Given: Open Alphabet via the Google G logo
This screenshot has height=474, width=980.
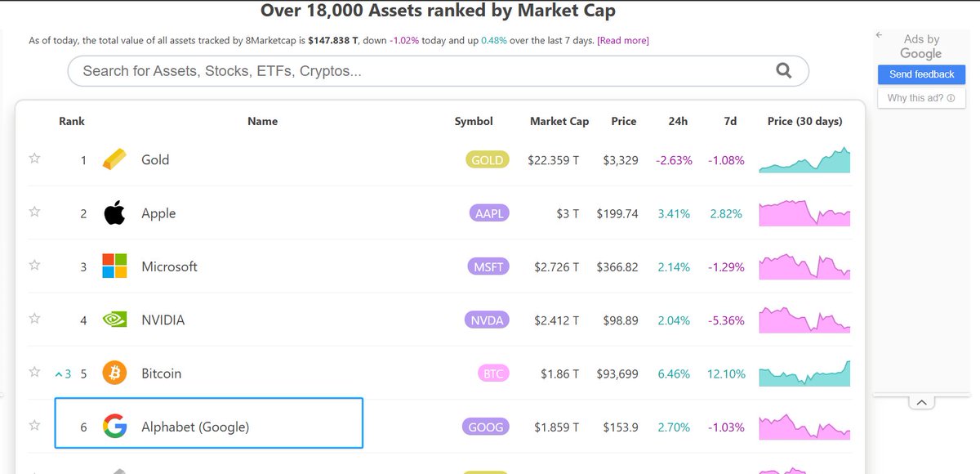Looking at the screenshot, I should [x=114, y=426].
